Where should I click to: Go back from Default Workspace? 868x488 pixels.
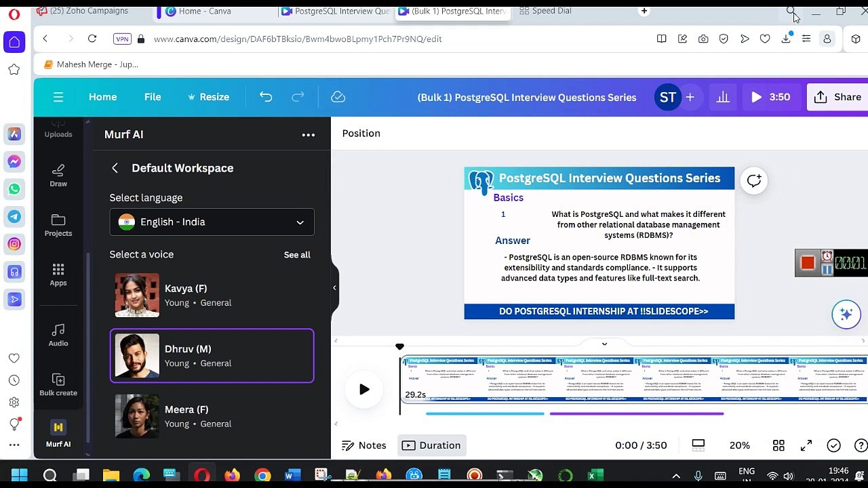coord(115,168)
